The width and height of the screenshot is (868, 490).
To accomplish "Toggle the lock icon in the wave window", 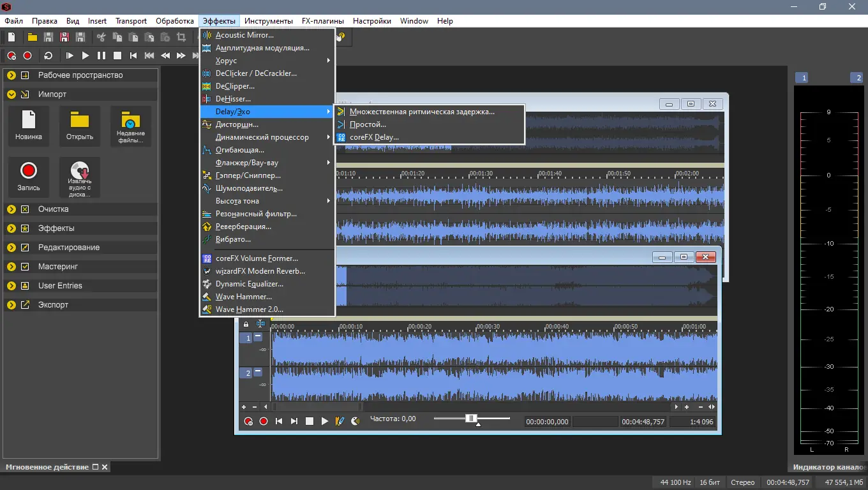I will (246, 323).
